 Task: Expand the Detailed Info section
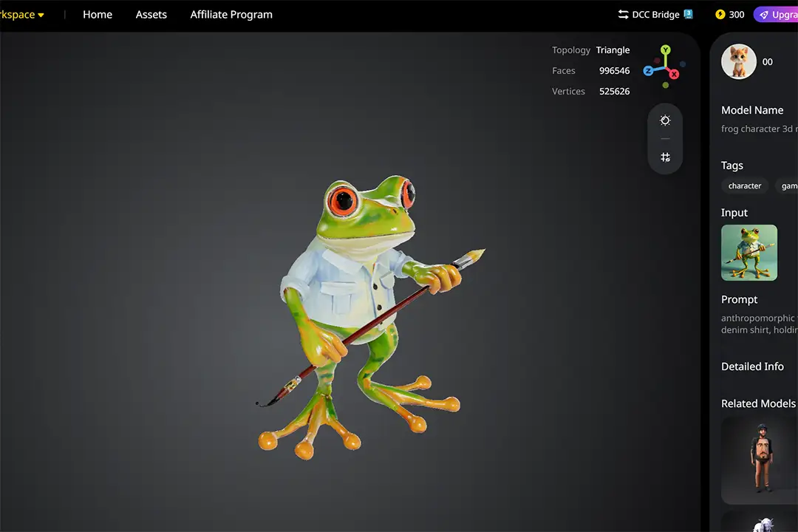point(752,366)
